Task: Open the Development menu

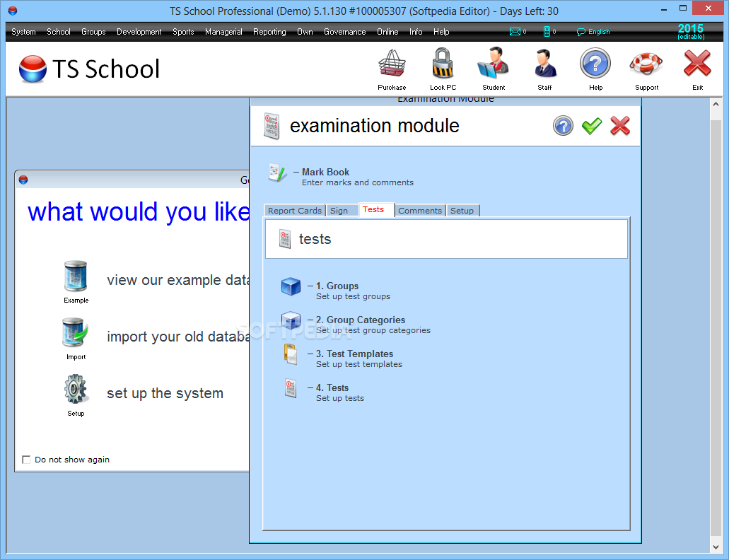Action: pyautogui.click(x=139, y=32)
